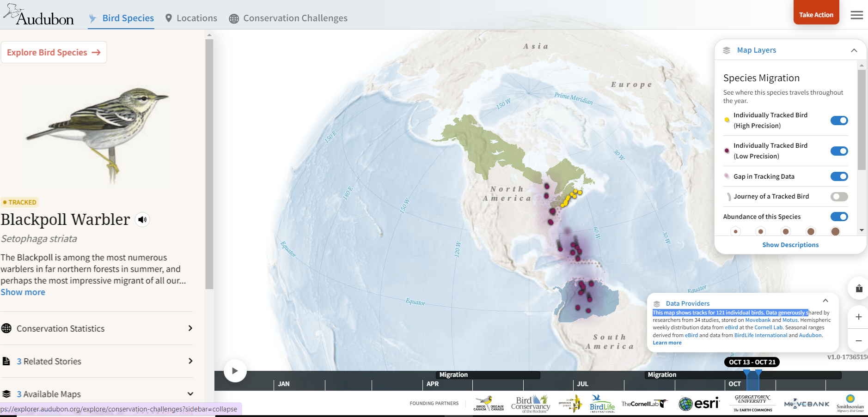Click TheCornellLab logo
Image resolution: width=868 pixels, height=417 pixels.
[644, 404]
